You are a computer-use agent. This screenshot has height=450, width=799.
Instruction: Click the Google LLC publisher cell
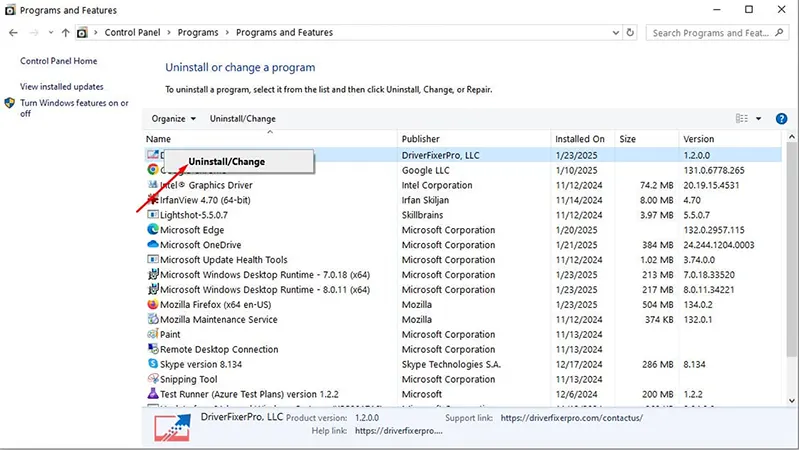(425, 170)
